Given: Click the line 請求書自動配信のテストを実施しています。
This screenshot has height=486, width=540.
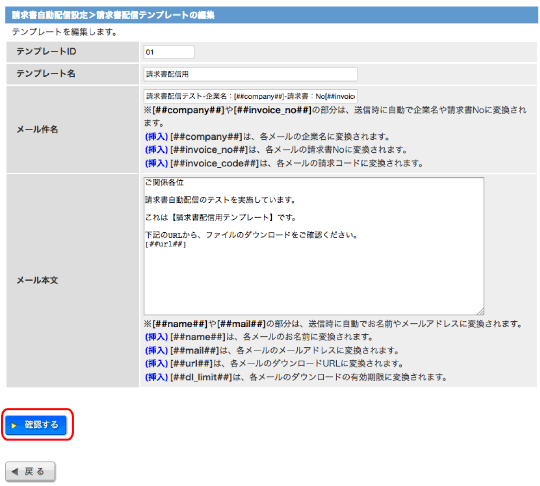Looking at the screenshot, I should click(220, 200).
